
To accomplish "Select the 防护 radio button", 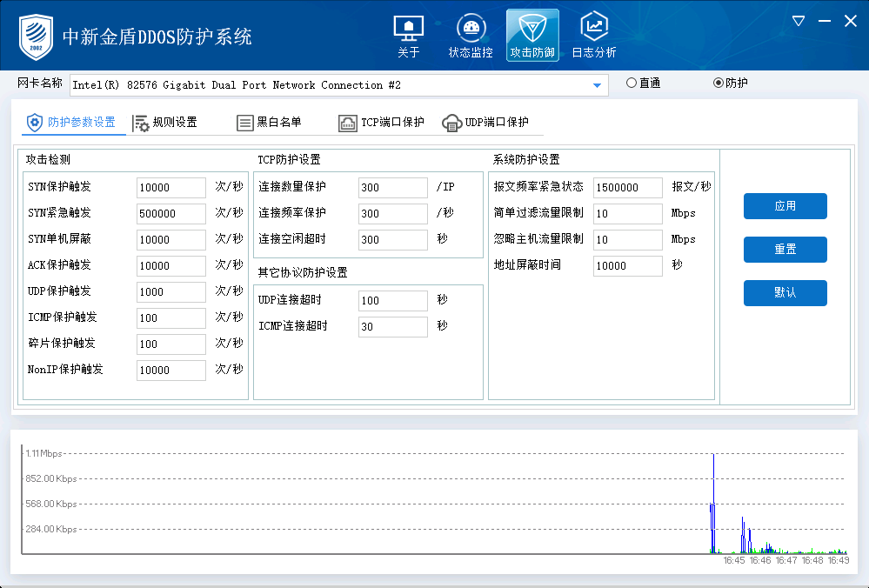I will click(x=719, y=84).
